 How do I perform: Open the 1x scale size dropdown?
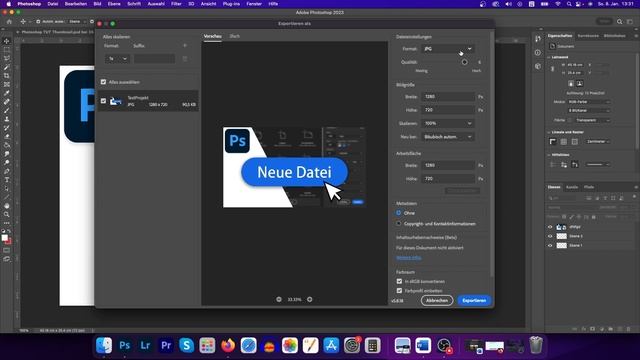click(117, 59)
